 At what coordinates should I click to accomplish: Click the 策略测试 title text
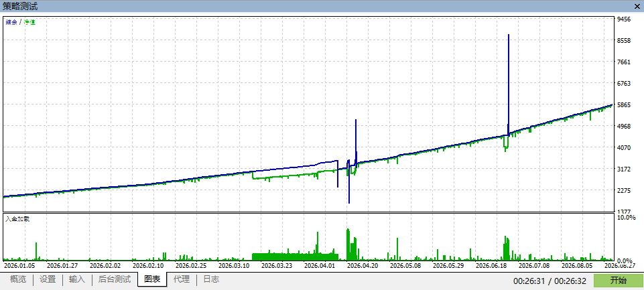click(x=20, y=6)
